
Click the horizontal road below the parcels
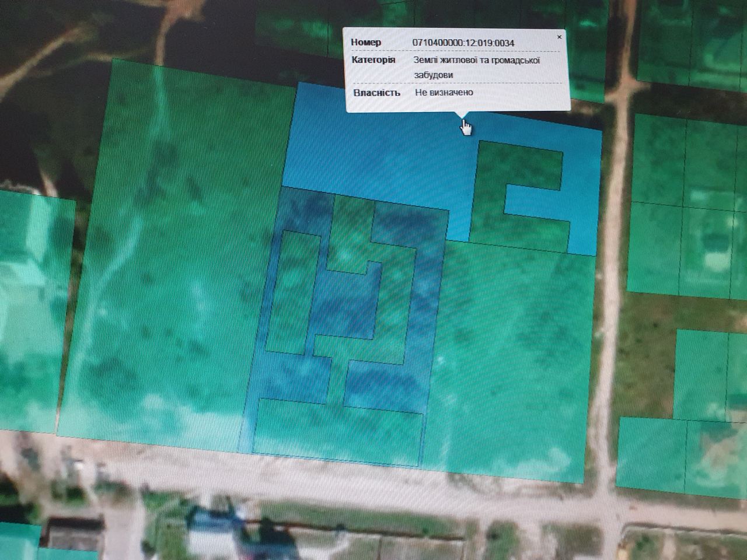(x=350, y=484)
